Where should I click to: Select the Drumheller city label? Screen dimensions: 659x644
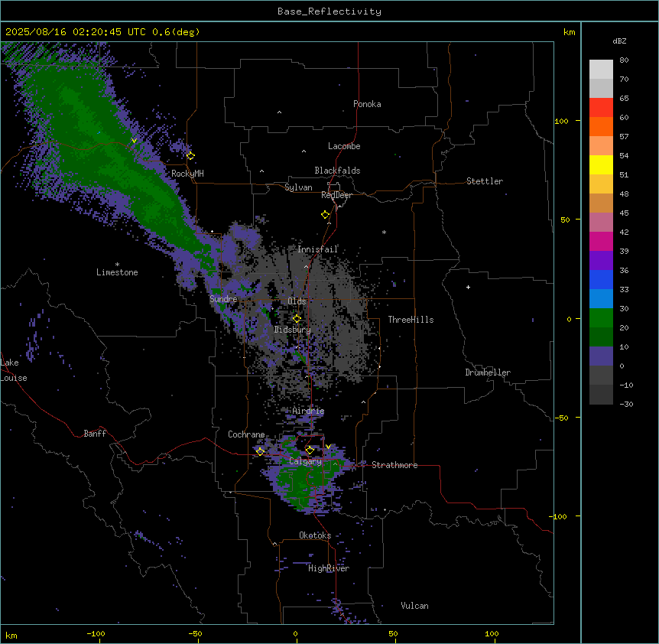(488, 372)
